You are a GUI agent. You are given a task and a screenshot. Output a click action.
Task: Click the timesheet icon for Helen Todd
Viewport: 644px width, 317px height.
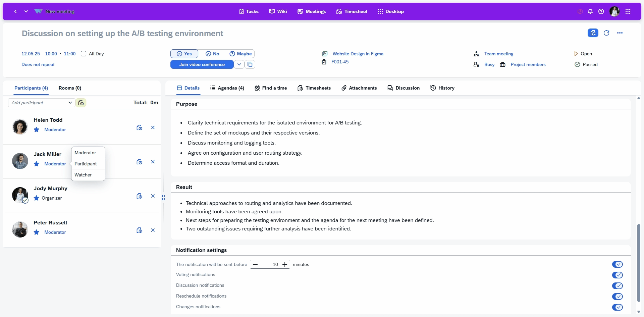point(139,127)
